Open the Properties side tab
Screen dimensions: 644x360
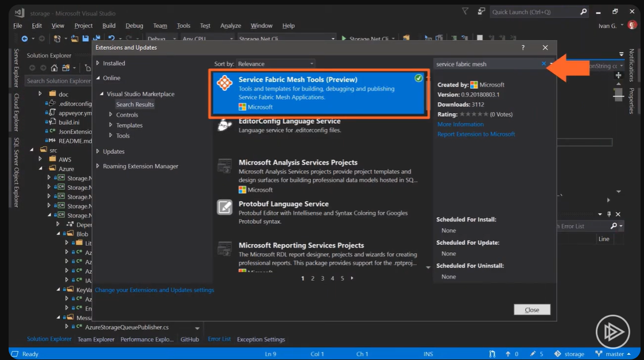pyautogui.click(x=632, y=101)
